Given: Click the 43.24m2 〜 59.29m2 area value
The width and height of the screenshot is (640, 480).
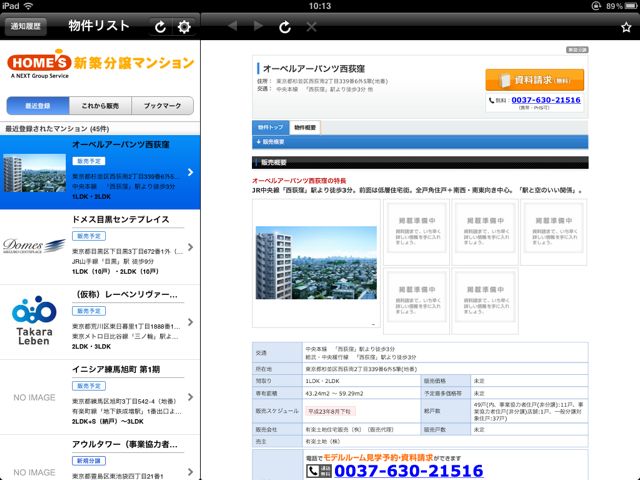Looking at the screenshot, I should point(334,393).
